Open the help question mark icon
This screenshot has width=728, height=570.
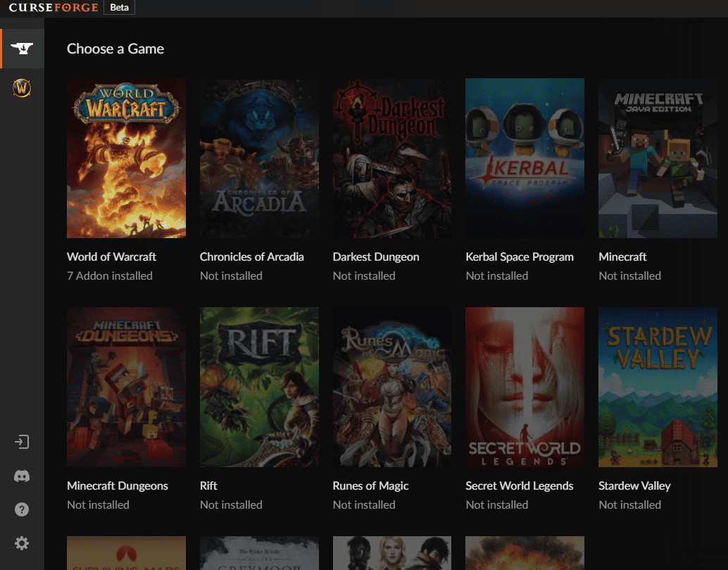click(22, 509)
